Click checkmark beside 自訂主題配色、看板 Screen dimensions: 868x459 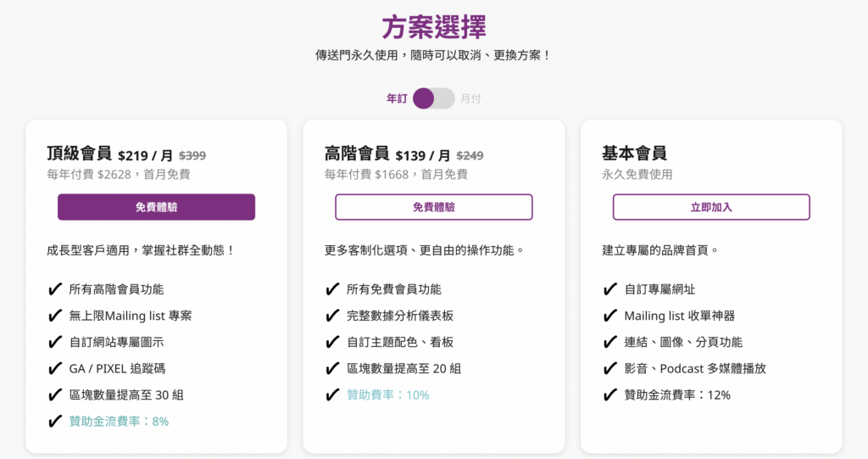pyautogui.click(x=332, y=342)
